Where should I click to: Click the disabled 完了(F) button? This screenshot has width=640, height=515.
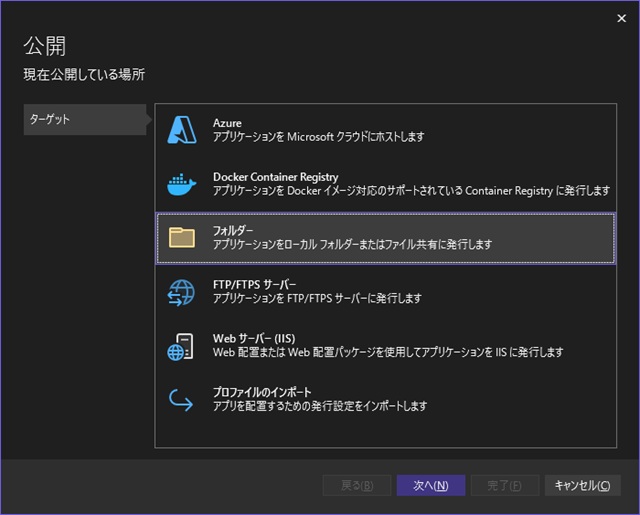click(504, 485)
